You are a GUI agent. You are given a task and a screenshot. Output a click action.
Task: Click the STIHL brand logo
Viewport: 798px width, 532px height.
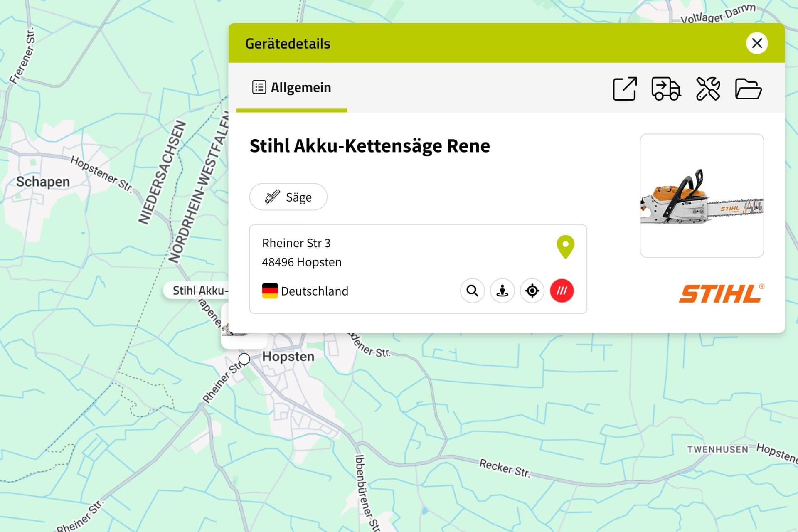pyautogui.click(x=722, y=293)
